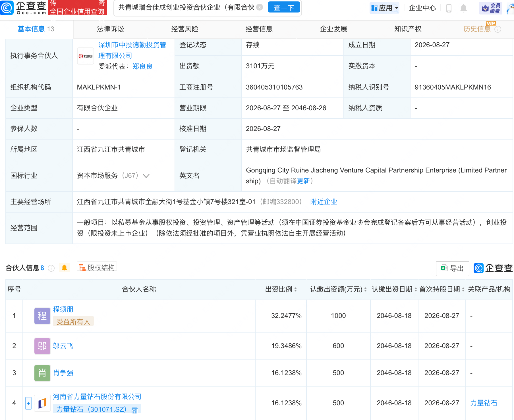Open 附近企业 link
The width and height of the screenshot is (514, 420).
click(x=324, y=202)
